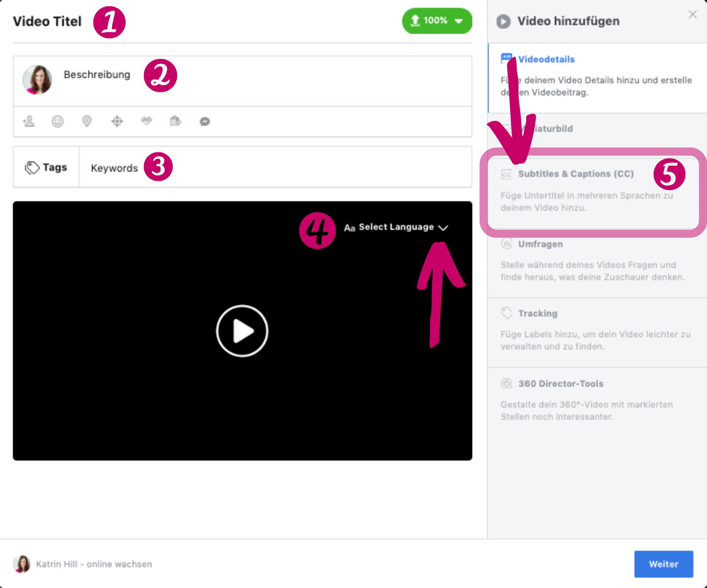The image size is (707, 588).
Task: Click the 'Katrin Hill – online wachsen' text
Action: tap(94, 564)
